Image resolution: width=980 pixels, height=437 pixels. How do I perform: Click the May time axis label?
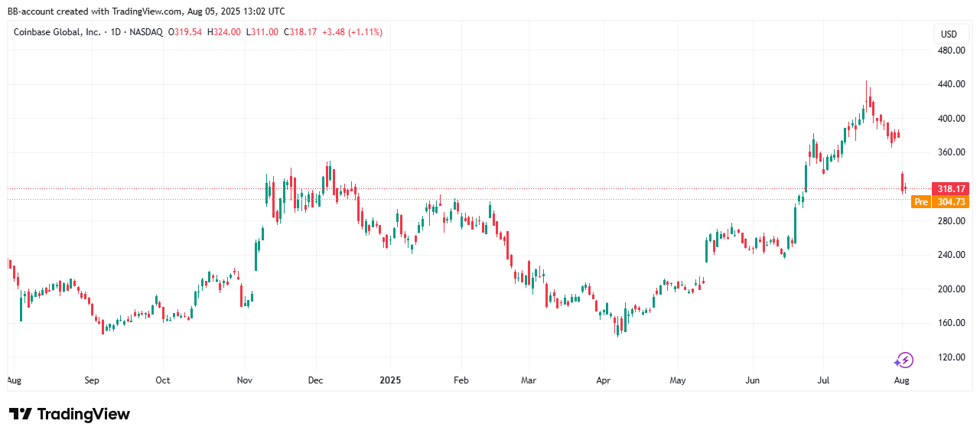pos(678,380)
